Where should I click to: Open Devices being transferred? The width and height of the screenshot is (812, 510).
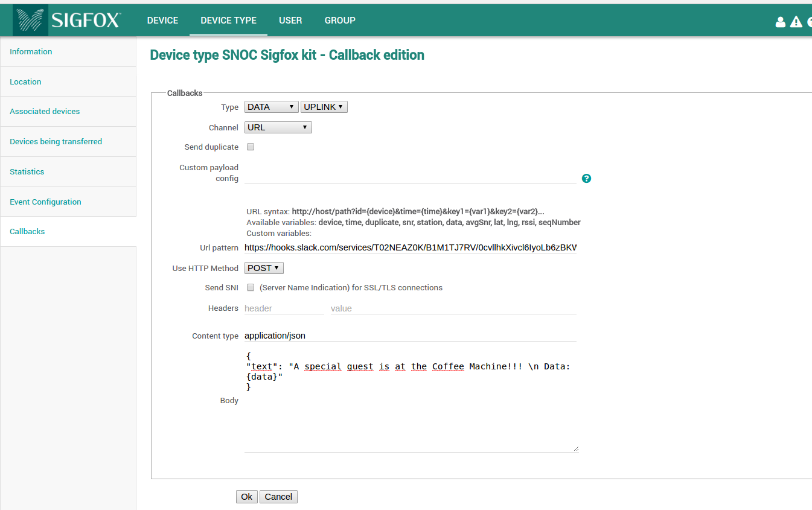68,142
